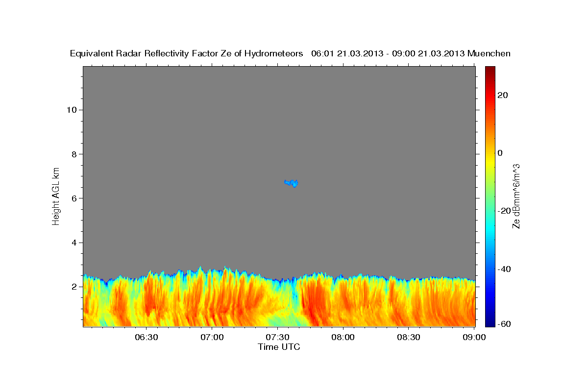Click the "07:00" time tick label

pyautogui.click(x=212, y=338)
